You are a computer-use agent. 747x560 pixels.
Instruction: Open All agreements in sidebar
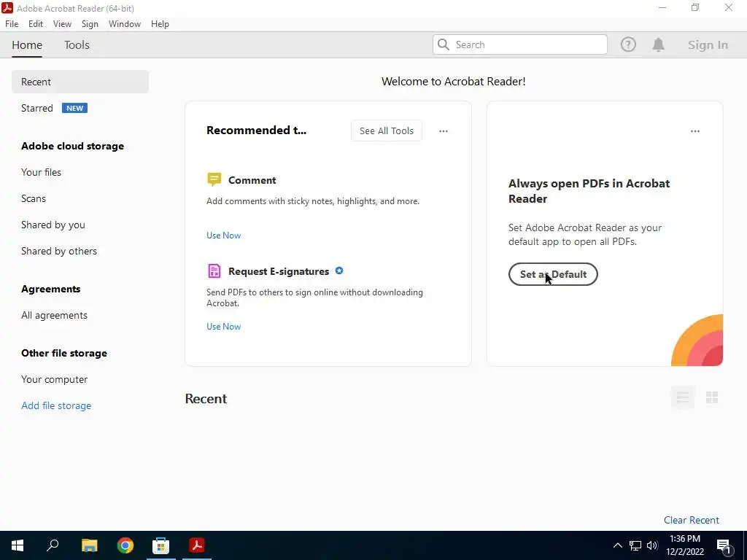pos(54,315)
